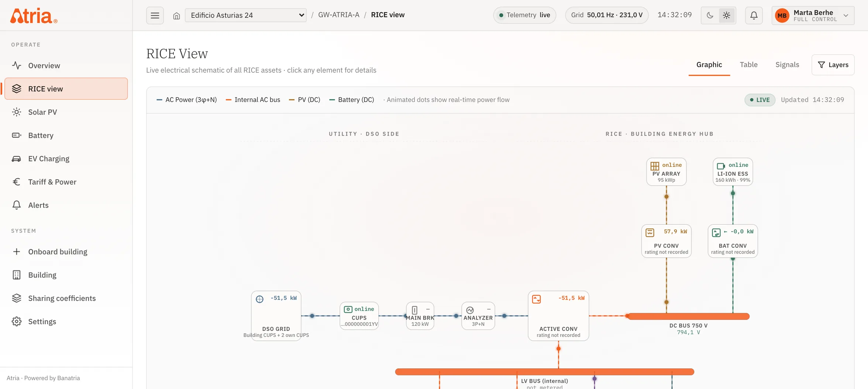Click Sharing coefficients layers icon
Screen dimensions: 868x389
(16, 298)
